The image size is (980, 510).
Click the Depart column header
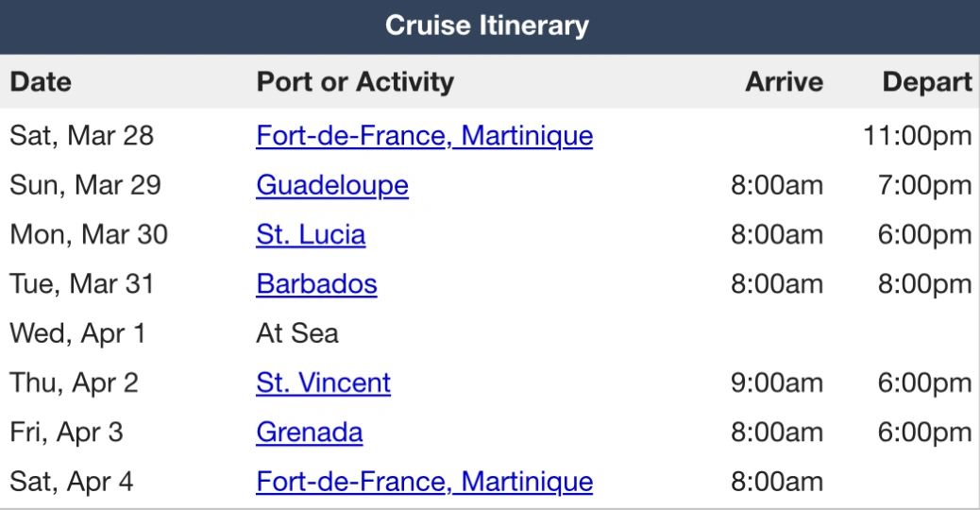[x=926, y=82]
